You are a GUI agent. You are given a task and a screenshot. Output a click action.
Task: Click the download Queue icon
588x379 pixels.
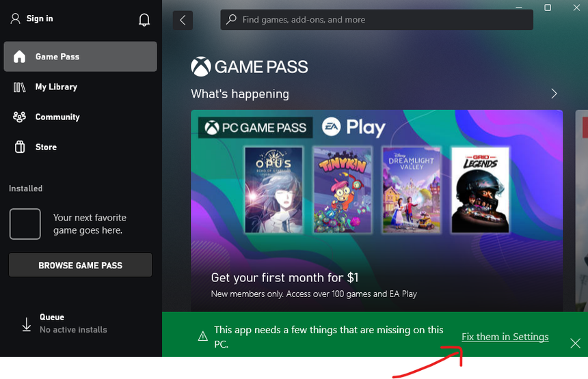[x=27, y=324]
